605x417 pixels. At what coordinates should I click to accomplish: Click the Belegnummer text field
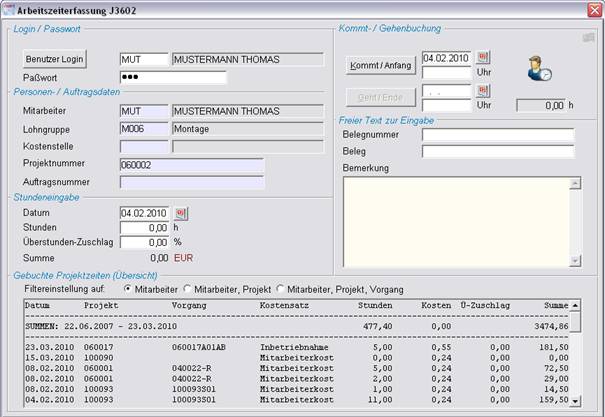[x=497, y=135]
